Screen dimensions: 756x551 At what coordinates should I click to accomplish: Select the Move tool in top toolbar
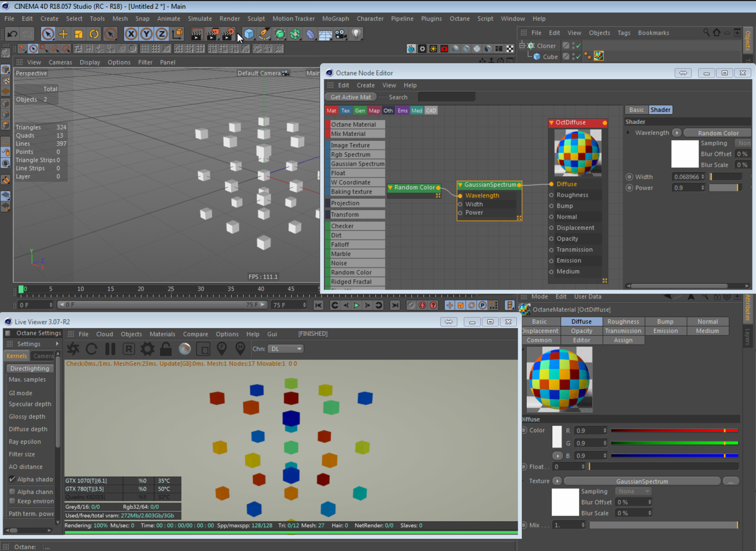(63, 34)
